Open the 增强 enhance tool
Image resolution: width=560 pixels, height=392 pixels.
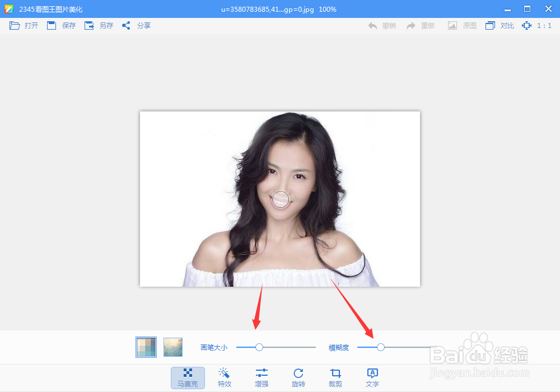tap(262, 377)
